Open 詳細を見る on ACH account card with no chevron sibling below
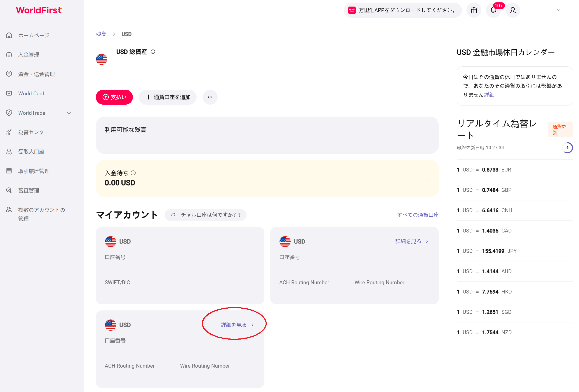The height and width of the screenshot is (392, 579). point(412,241)
